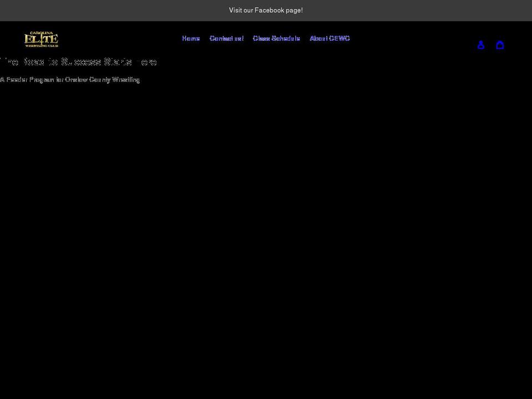532x399 pixels.
Task: Click the Feeder Program subtitle text
Action: click(x=70, y=80)
